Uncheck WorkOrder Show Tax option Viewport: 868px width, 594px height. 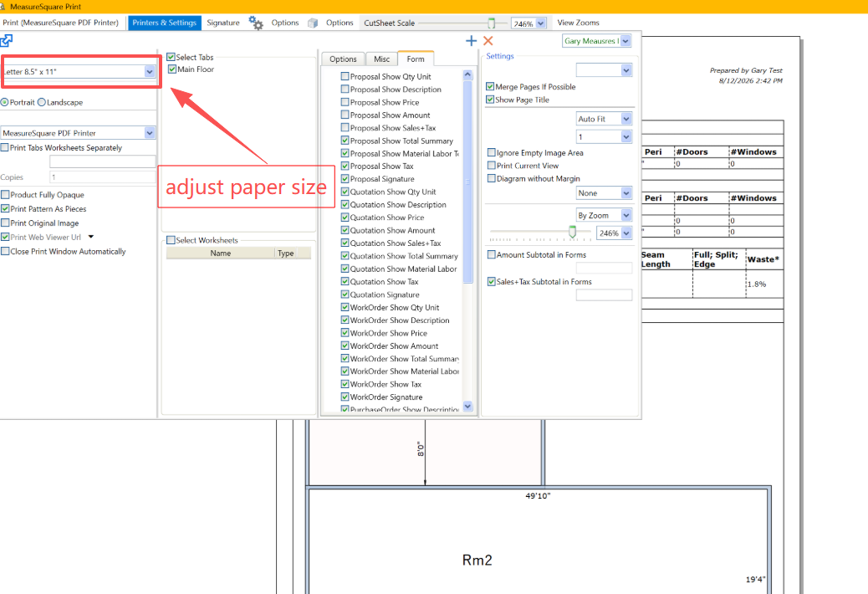click(x=345, y=384)
